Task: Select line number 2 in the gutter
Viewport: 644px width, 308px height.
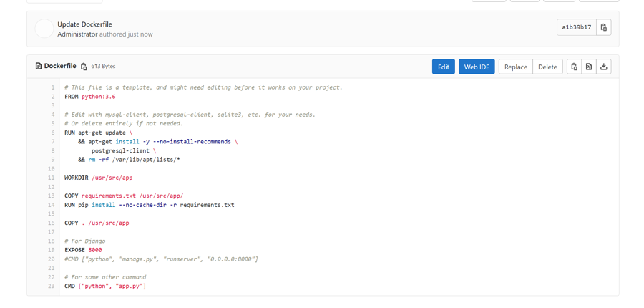Action: tap(52, 97)
